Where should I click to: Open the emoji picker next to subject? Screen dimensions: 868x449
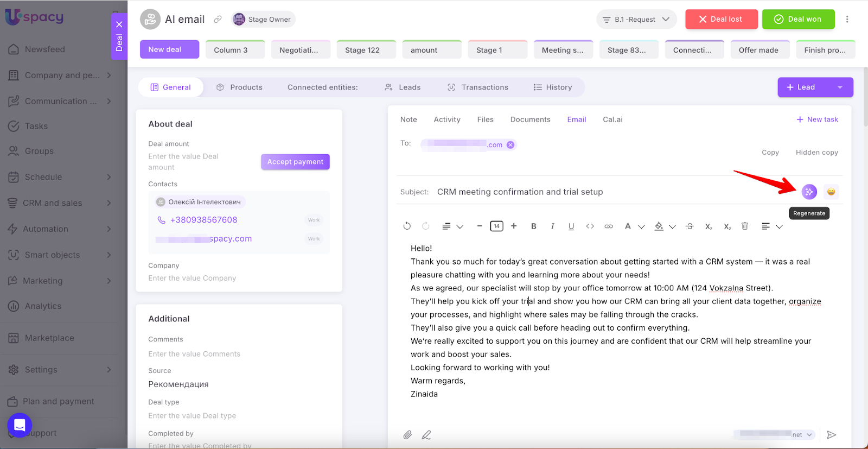(x=831, y=192)
